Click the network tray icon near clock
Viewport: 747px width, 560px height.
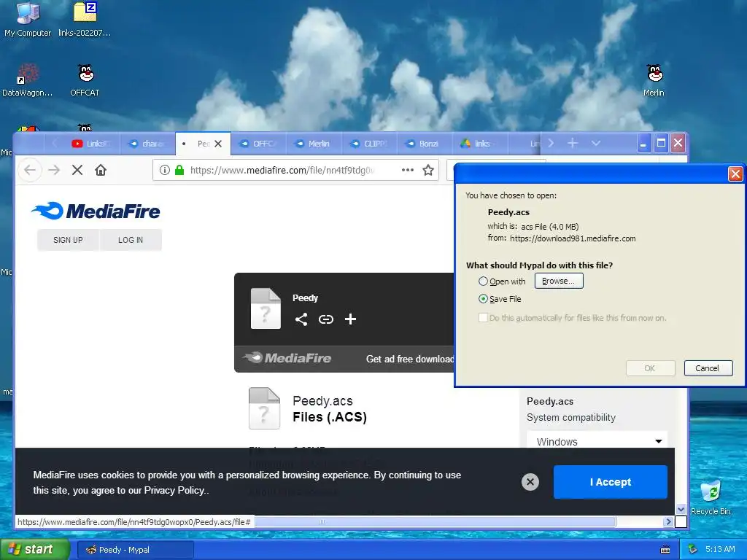click(x=693, y=550)
